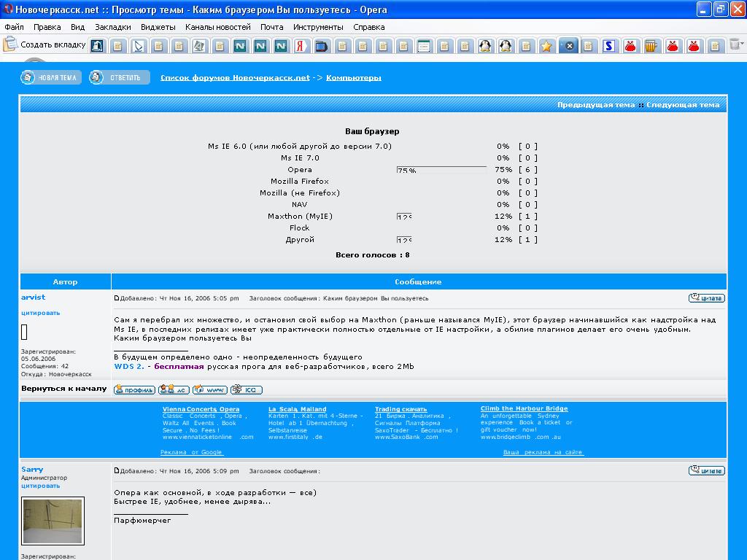Screen dimensions: 747x560
Task: Open the tab with table-list page icon
Action: (x=423, y=46)
